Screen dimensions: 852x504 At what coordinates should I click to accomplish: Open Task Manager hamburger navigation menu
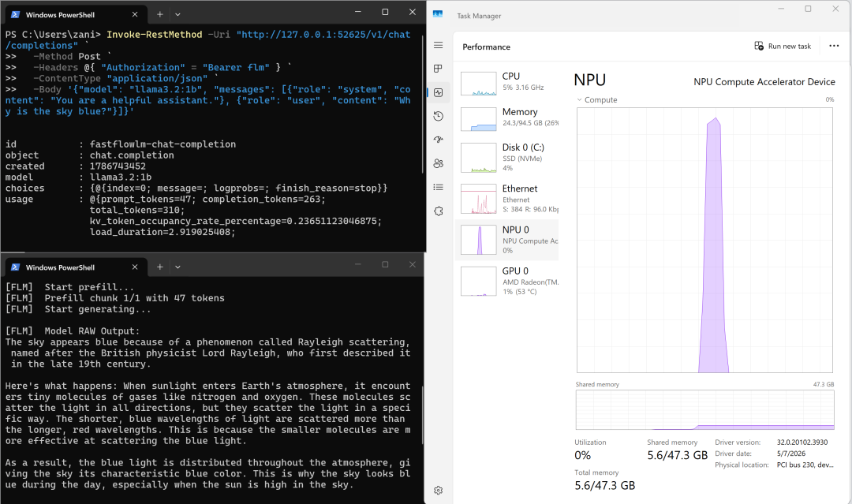[439, 45]
